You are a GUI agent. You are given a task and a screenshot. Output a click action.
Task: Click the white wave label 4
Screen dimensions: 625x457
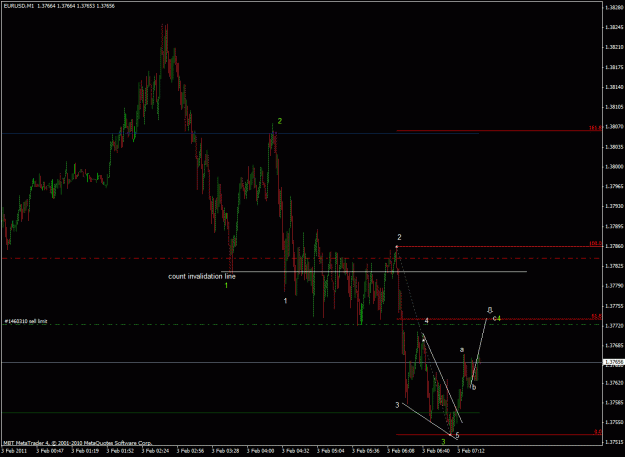426,321
